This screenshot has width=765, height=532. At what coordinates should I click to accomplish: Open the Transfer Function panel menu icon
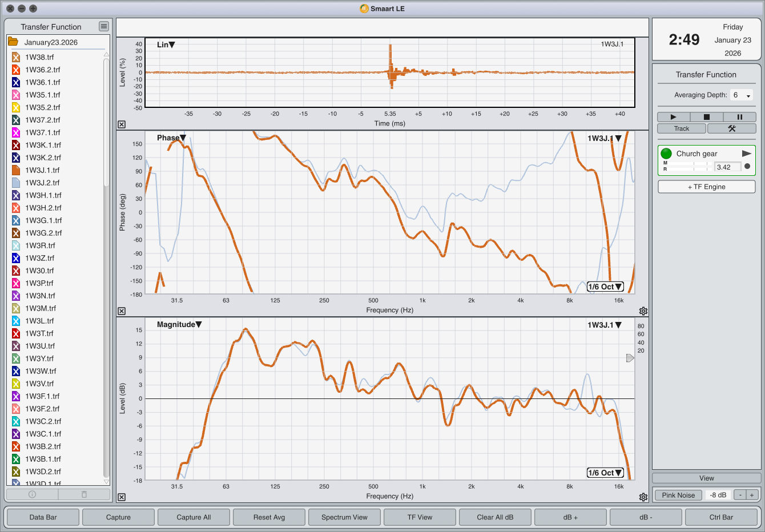pos(103,26)
